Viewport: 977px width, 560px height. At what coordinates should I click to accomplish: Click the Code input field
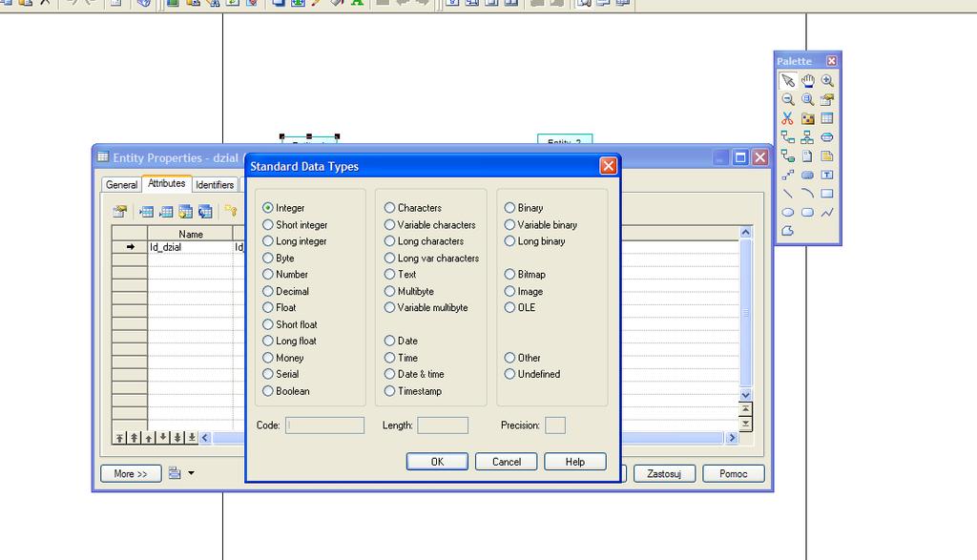[324, 425]
